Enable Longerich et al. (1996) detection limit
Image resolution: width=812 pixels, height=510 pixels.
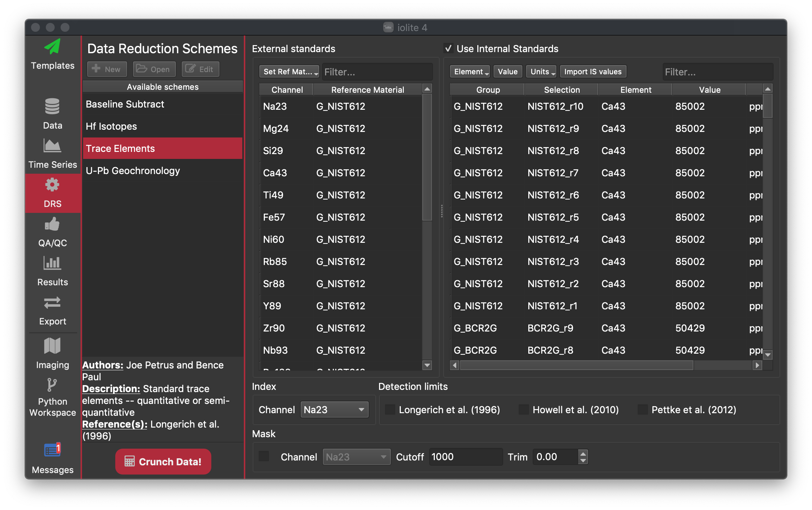[390, 409]
